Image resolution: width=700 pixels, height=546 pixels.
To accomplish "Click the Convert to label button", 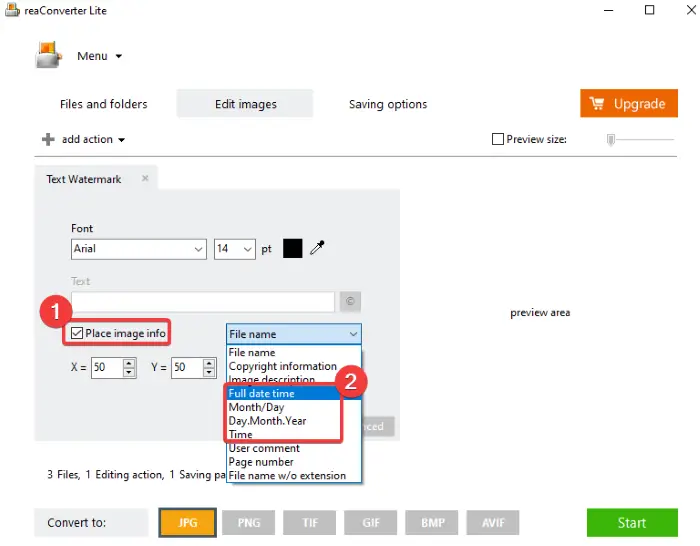I will (x=91, y=522).
